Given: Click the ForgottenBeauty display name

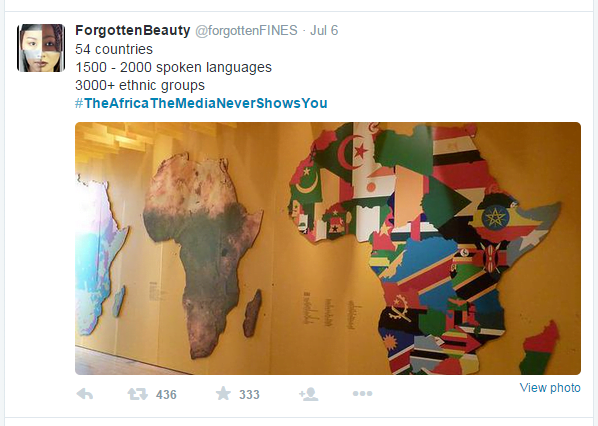Looking at the screenshot, I should pyautogui.click(x=132, y=30).
